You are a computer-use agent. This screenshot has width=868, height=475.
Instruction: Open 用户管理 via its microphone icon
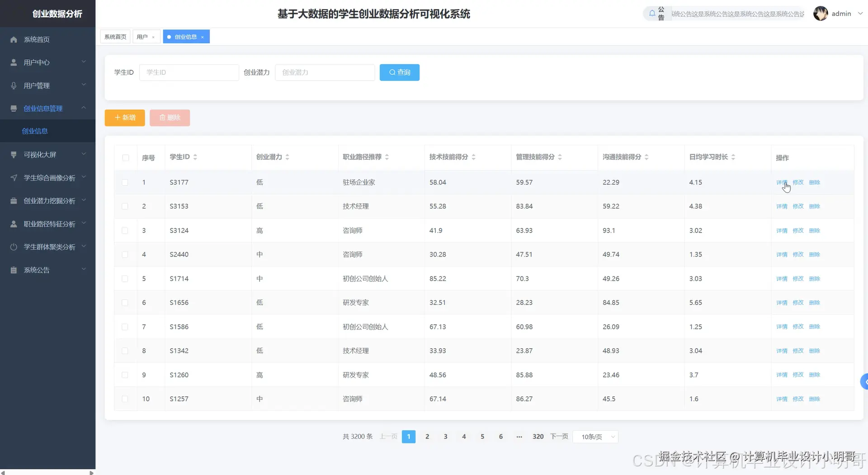pos(14,85)
